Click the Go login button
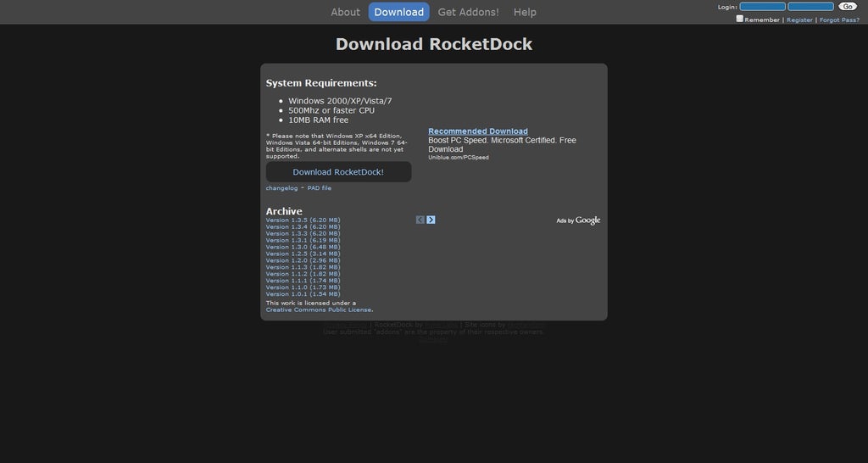The image size is (868, 463). (x=848, y=7)
